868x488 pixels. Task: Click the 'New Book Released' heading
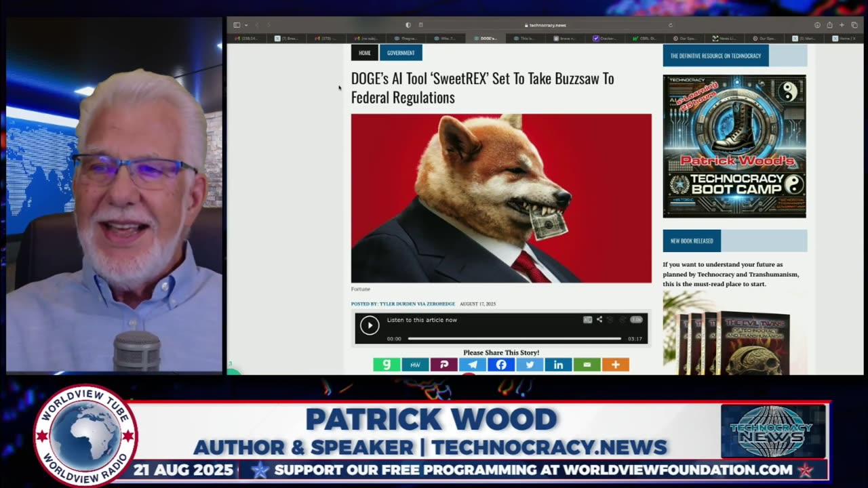tap(692, 241)
